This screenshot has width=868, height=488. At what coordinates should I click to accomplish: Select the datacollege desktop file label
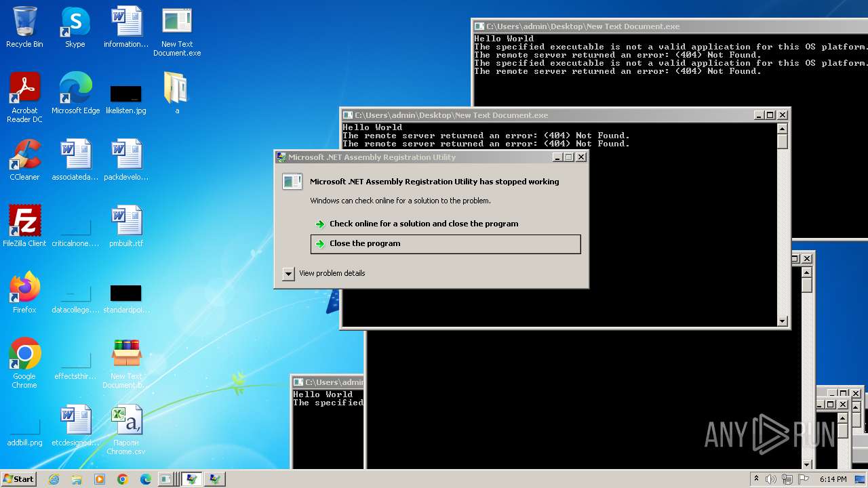[75, 310]
